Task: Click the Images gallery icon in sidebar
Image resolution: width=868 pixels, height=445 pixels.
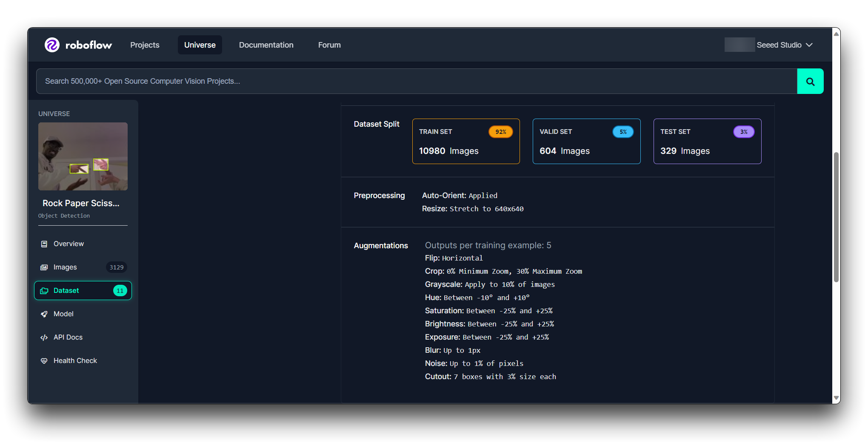Action: pos(44,267)
